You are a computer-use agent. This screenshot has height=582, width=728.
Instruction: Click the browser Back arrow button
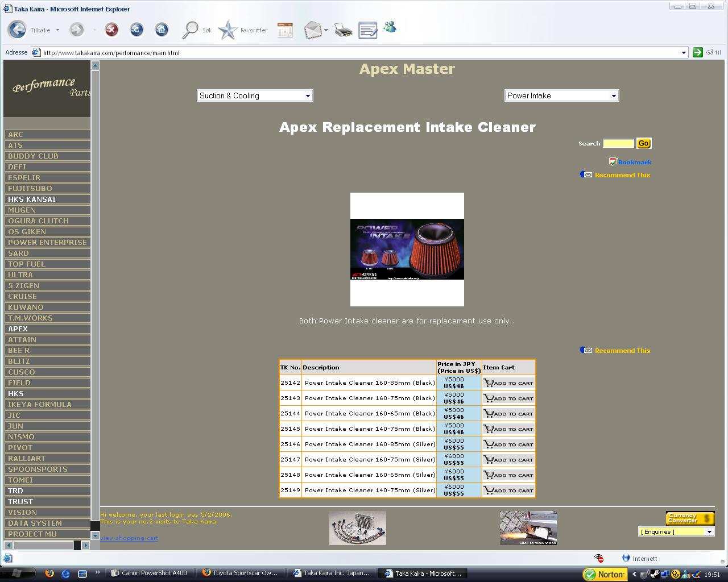point(18,30)
